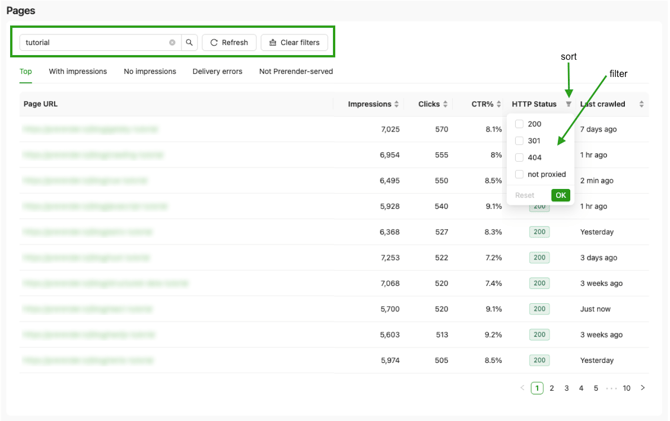Click the Refresh button
Image resolution: width=670 pixels, height=421 pixels.
[229, 42]
